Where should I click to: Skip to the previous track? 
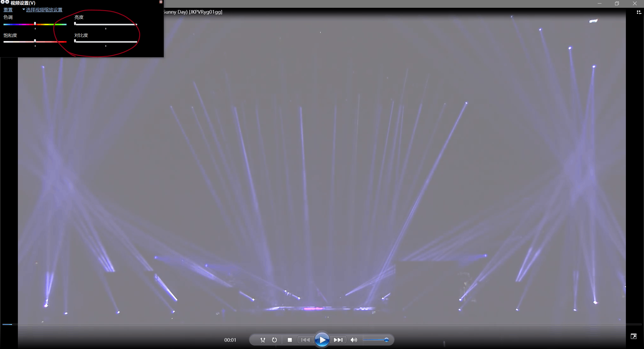305,340
